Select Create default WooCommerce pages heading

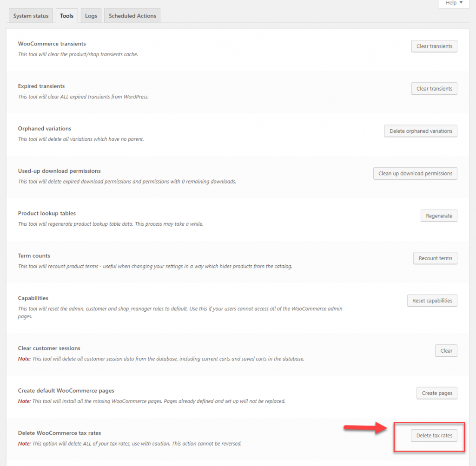point(66,390)
